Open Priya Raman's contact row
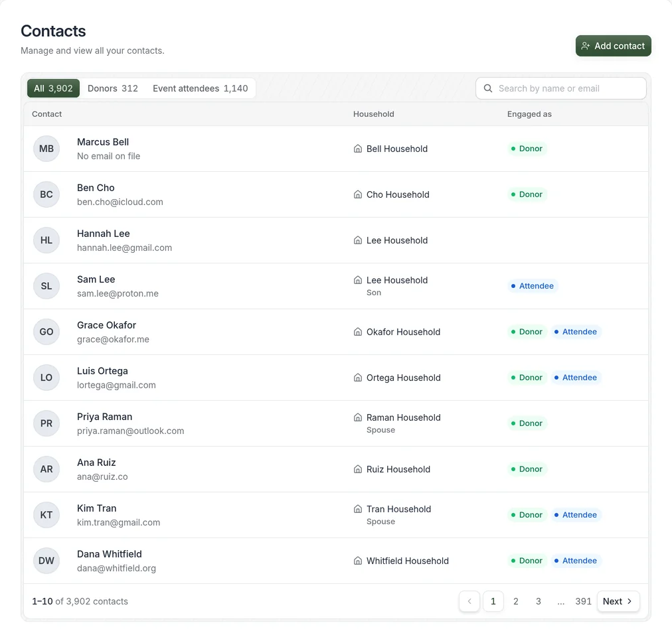Viewport: 672px width, 643px height. click(x=336, y=423)
